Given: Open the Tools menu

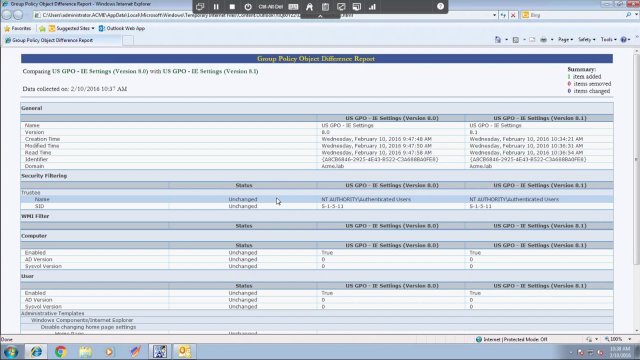Looking at the screenshot, I should click(608, 40).
